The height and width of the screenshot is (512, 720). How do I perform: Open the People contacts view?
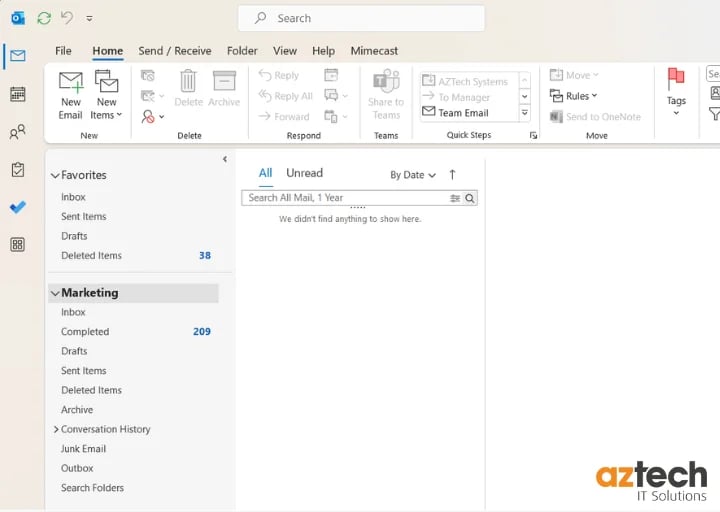coord(18,132)
